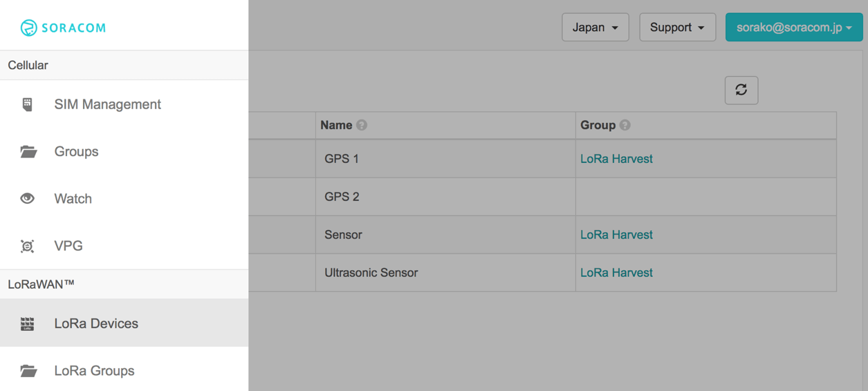This screenshot has height=391, width=868.
Task: Click the SIM Management card icon
Action: tap(27, 104)
